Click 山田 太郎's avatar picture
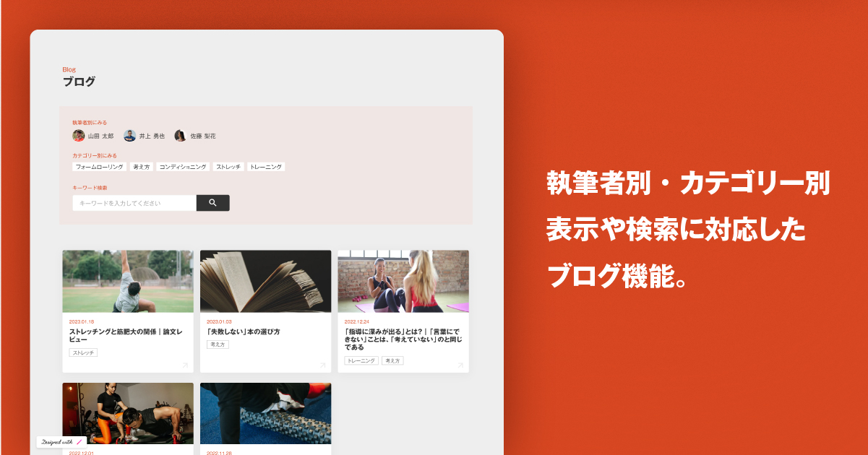 [79, 136]
